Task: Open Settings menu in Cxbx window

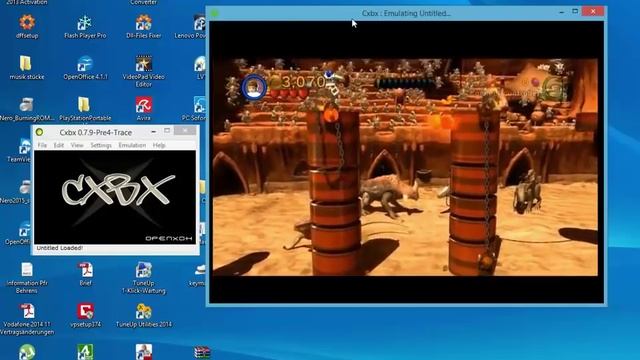Action: (x=101, y=145)
